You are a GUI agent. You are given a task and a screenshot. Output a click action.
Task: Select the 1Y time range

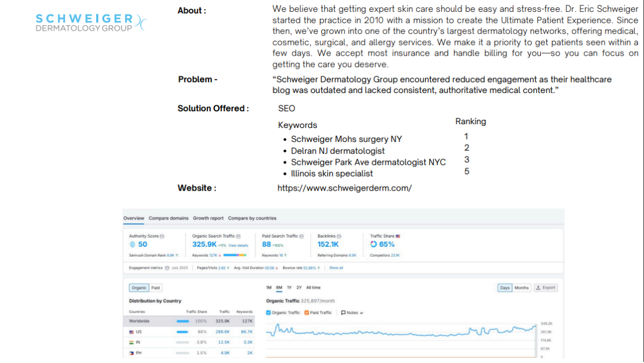point(289,288)
